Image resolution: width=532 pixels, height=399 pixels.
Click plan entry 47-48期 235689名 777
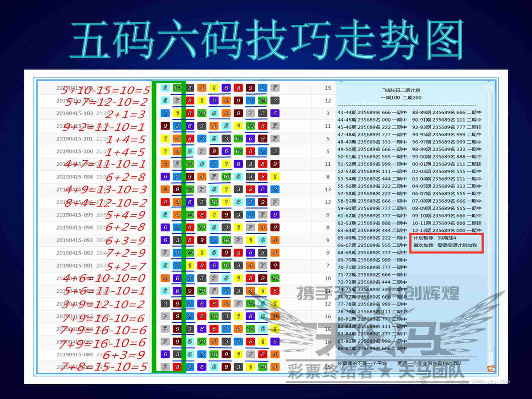click(372, 135)
